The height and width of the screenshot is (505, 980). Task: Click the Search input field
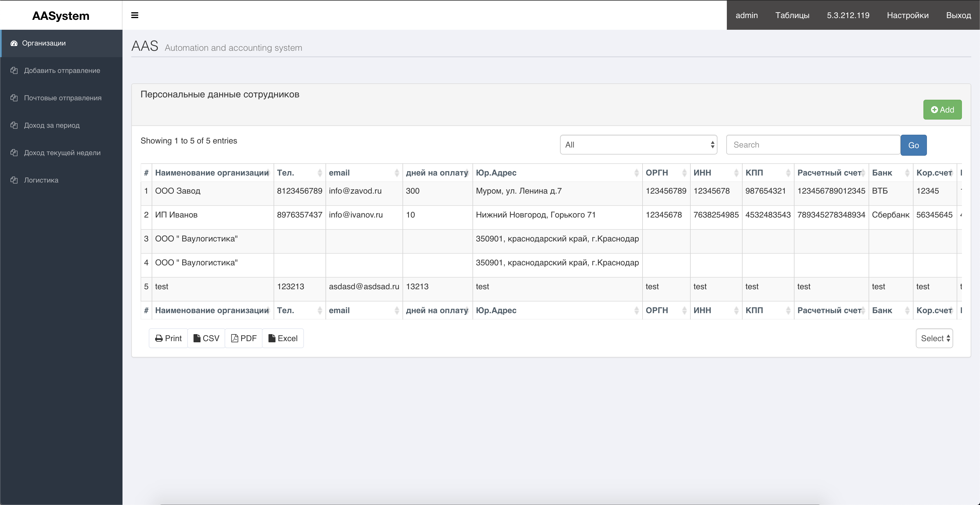[813, 145]
